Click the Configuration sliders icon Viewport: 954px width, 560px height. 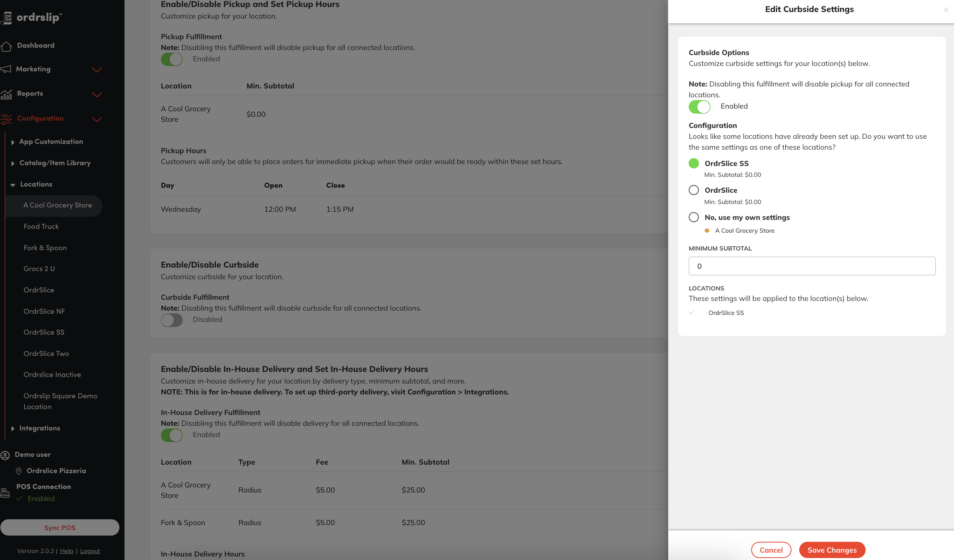point(6,119)
